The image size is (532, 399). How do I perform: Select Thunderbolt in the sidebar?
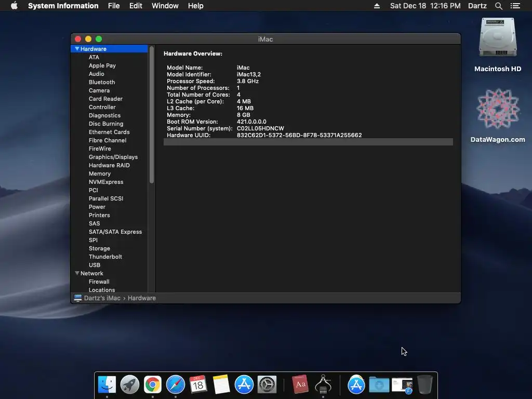105,257
